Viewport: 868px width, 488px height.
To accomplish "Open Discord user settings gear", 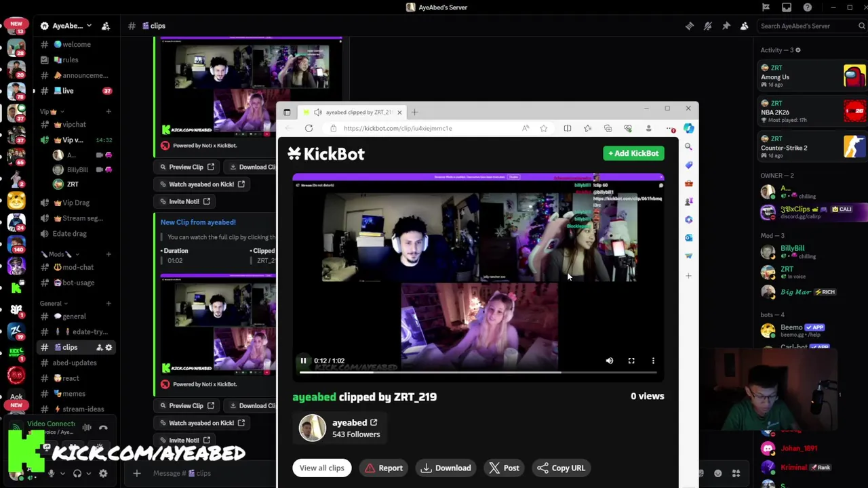I will (103, 474).
